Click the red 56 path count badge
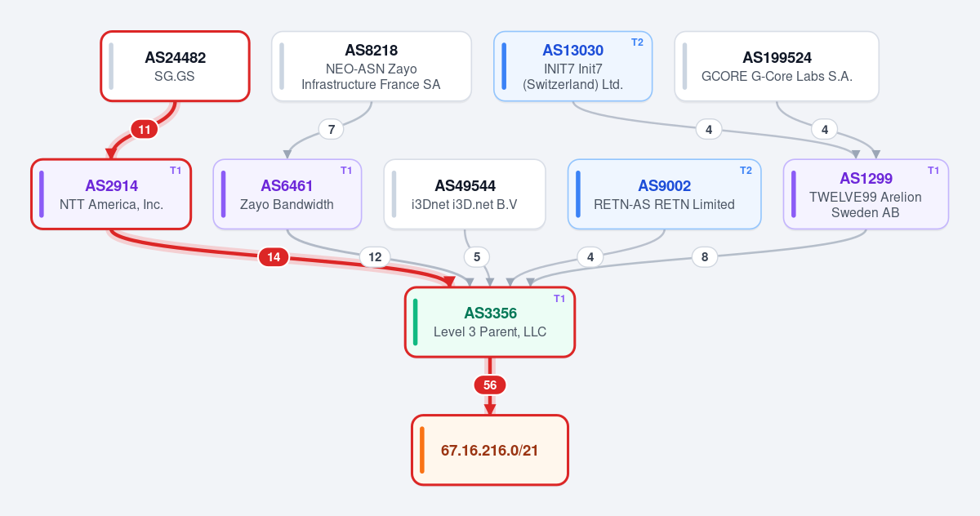Screen dimensions: 980x516 tap(490, 385)
